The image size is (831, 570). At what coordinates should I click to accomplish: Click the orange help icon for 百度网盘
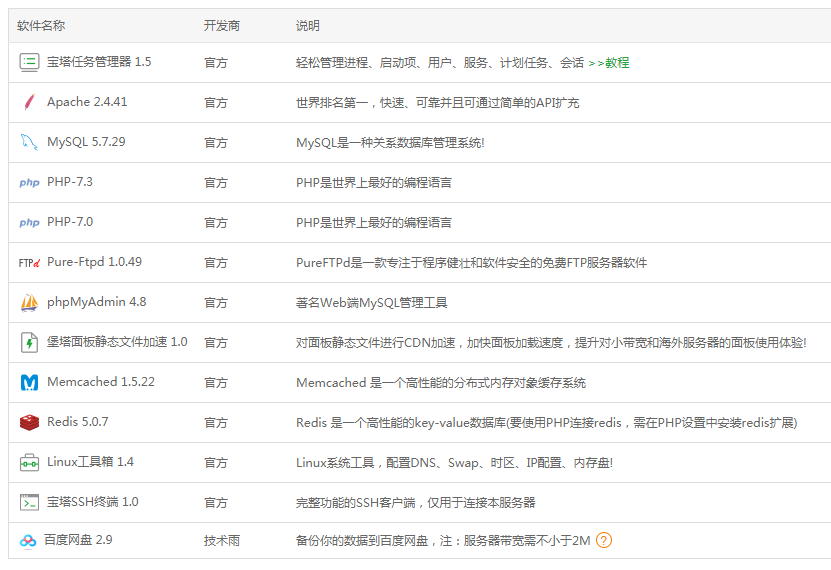[604, 540]
